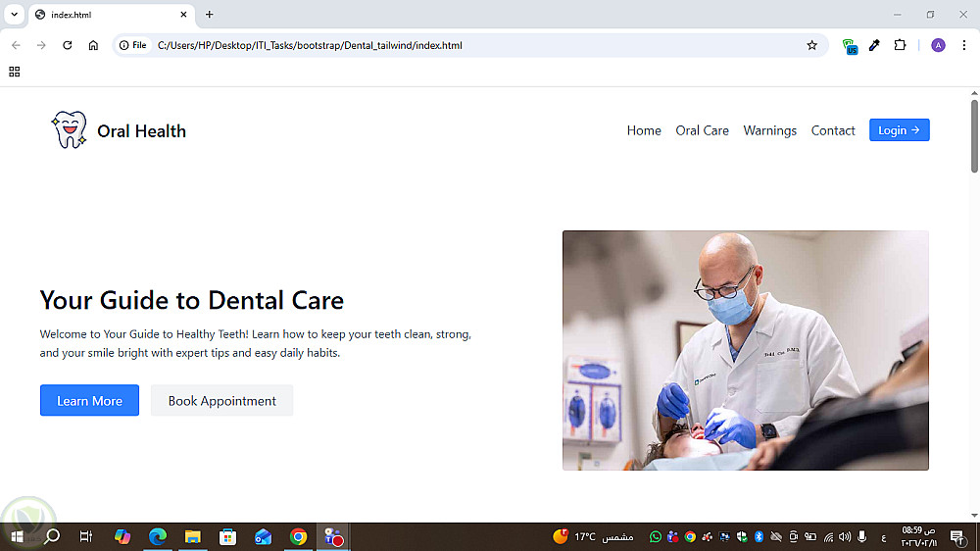
Task: Open Windows Security tray icon
Action: pyautogui.click(x=742, y=536)
